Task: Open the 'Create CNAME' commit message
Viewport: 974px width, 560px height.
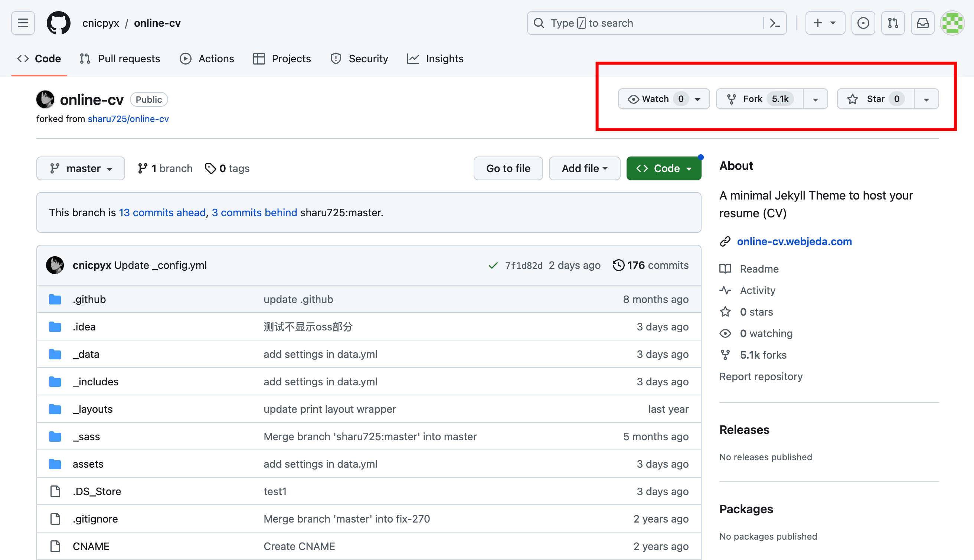Action: pyautogui.click(x=300, y=546)
